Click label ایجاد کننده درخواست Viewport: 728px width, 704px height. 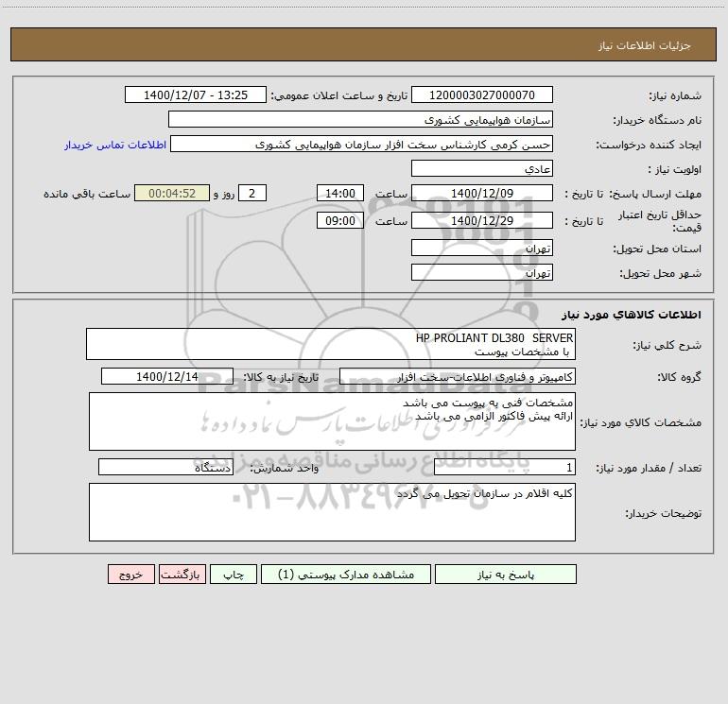point(649,145)
